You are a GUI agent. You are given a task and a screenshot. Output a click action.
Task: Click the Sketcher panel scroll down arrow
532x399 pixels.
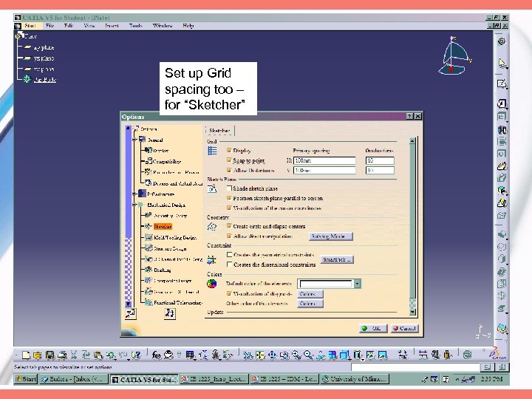point(412,312)
